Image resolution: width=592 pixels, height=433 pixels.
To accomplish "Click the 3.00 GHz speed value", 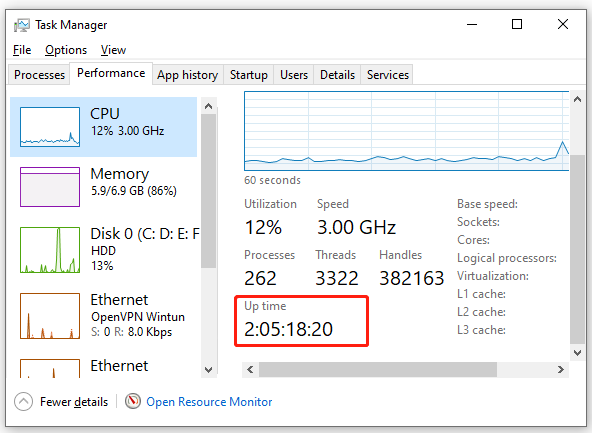I will (x=356, y=227).
